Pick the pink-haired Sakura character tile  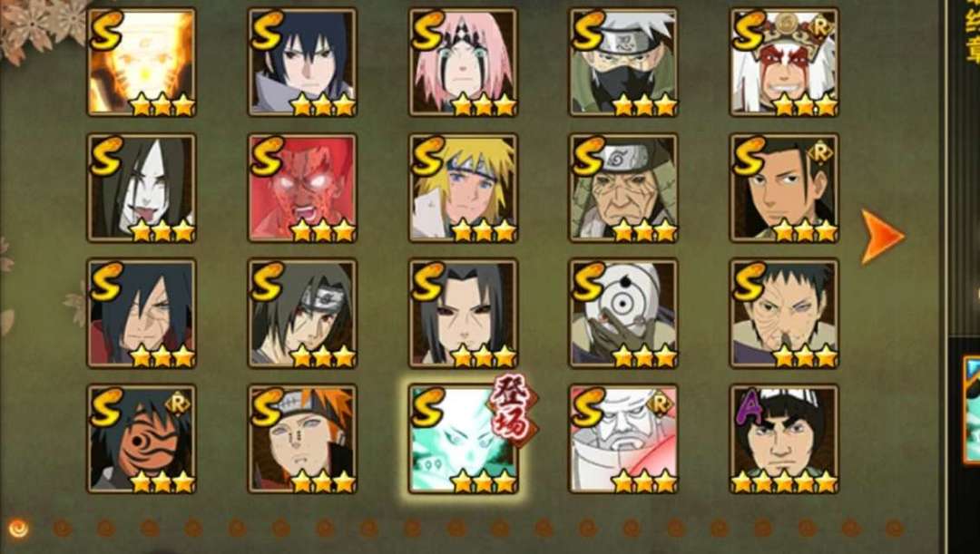[463, 62]
